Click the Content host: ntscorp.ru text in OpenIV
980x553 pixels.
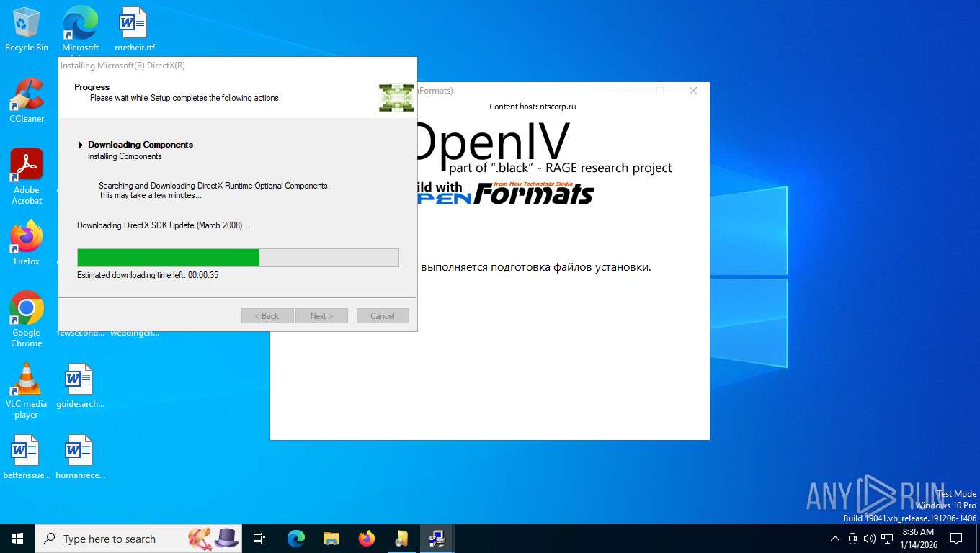[x=533, y=107]
